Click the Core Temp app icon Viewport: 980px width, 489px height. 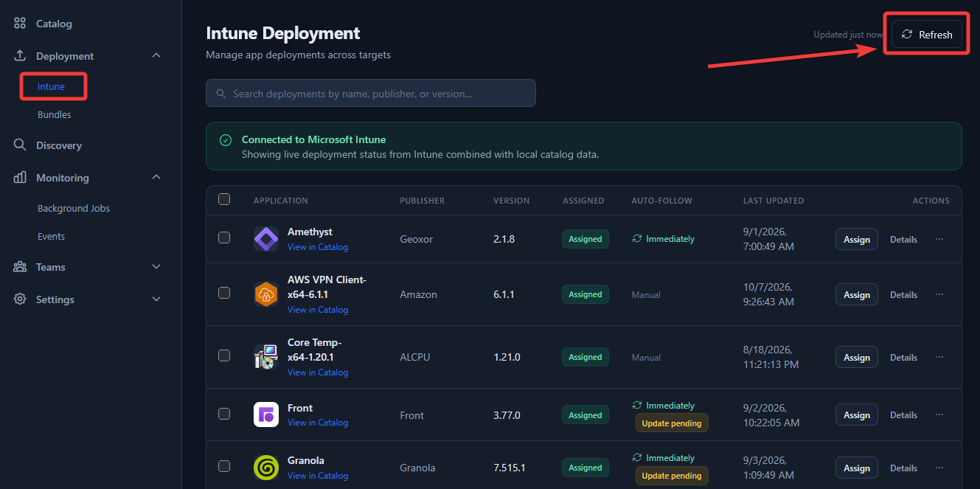(x=266, y=357)
